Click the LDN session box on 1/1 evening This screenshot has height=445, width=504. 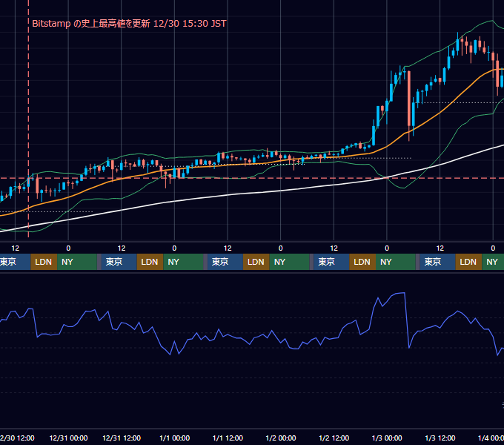pyautogui.click(x=256, y=262)
